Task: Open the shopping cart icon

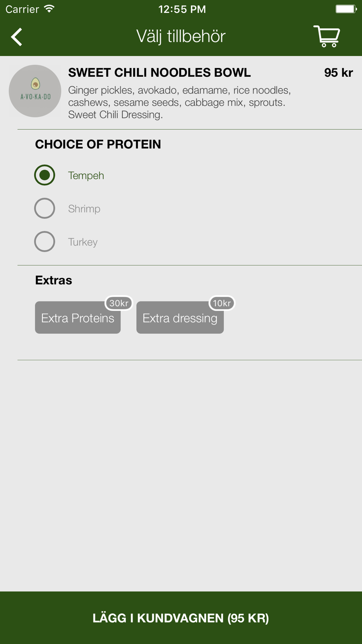Action: [x=327, y=36]
